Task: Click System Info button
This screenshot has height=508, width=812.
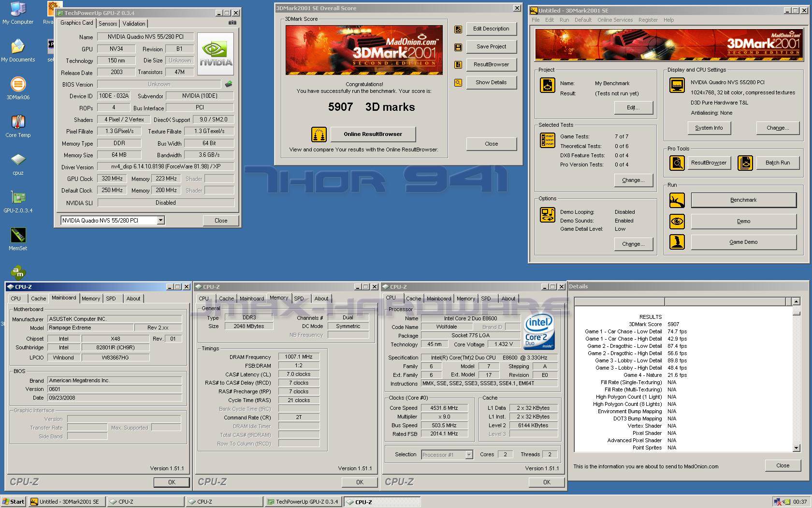Action: pos(709,128)
